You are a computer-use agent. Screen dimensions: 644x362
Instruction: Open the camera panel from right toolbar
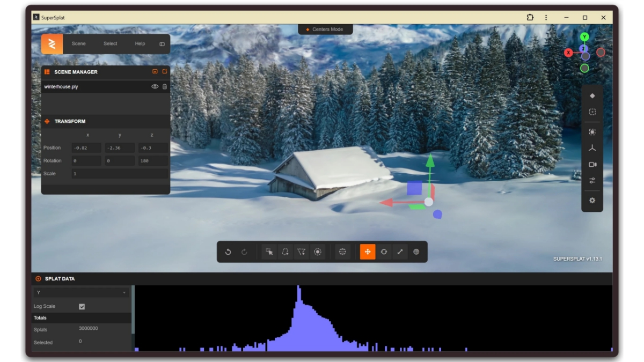pyautogui.click(x=592, y=165)
